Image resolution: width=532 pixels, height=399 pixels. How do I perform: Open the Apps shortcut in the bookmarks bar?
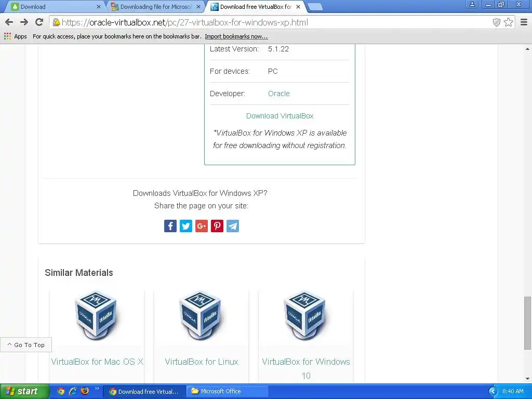(x=15, y=36)
